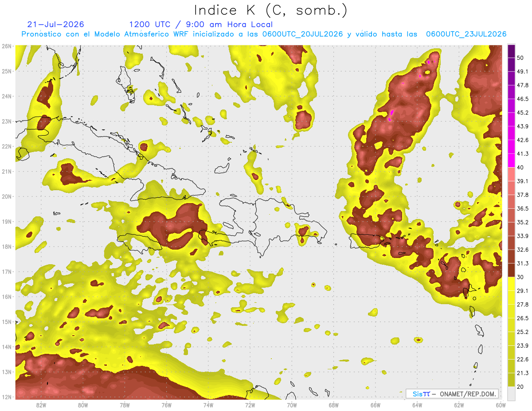The width and height of the screenshot is (532, 411).
Task: Click the color scale value "22.6"
Action: pos(523,359)
